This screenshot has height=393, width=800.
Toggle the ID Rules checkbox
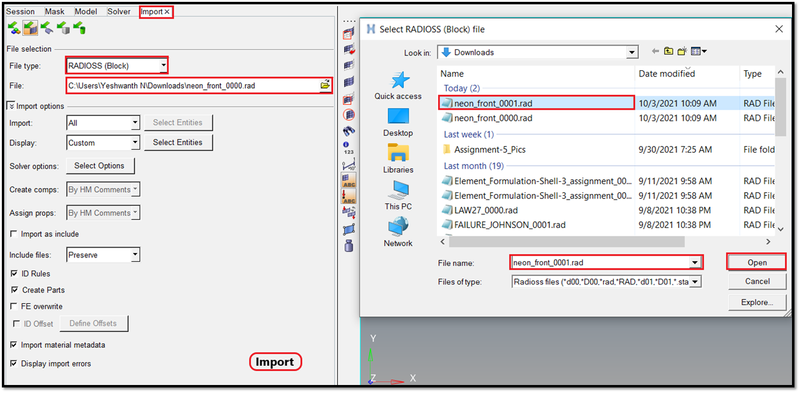point(14,274)
